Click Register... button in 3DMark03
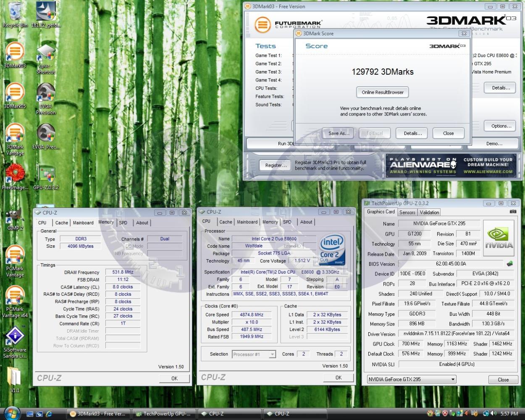 pos(276,165)
